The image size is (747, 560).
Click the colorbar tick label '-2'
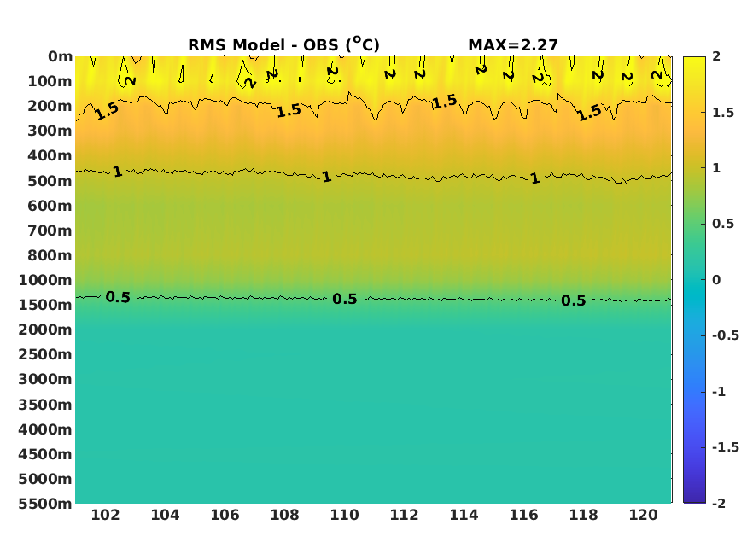(x=719, y=504)
